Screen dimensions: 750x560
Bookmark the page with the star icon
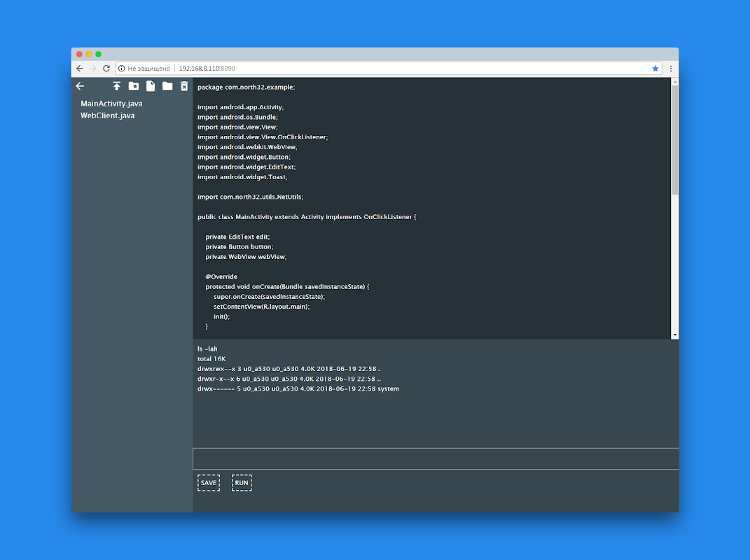pos(655,69)
